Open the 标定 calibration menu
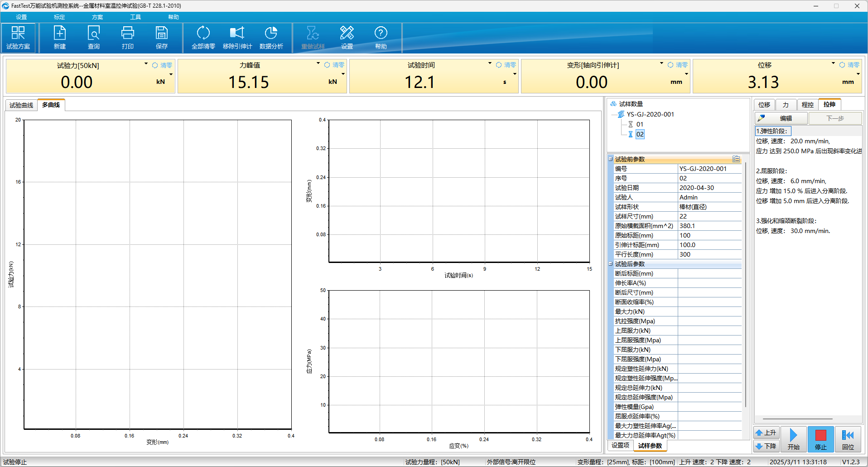868x467 pixels. click(59, 17)
